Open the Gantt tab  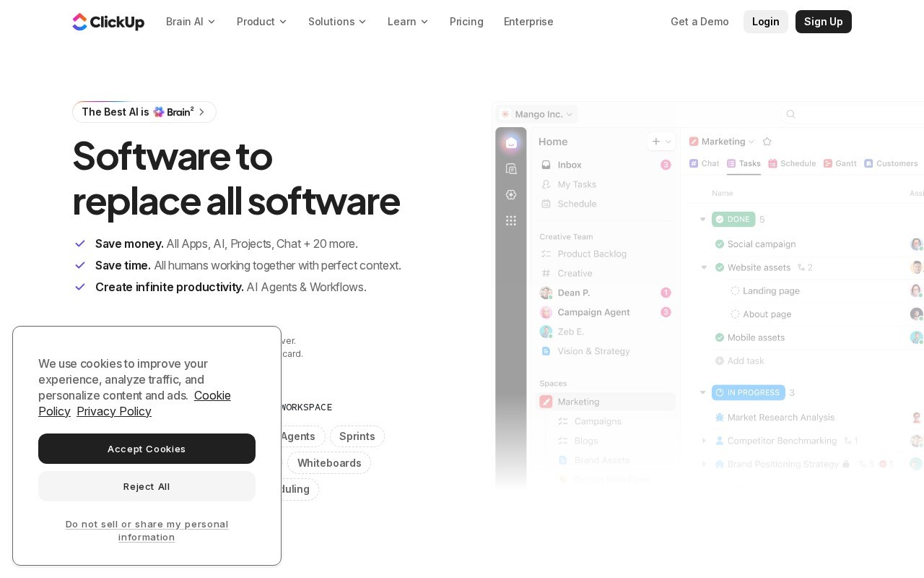click(x=840, y=163)
